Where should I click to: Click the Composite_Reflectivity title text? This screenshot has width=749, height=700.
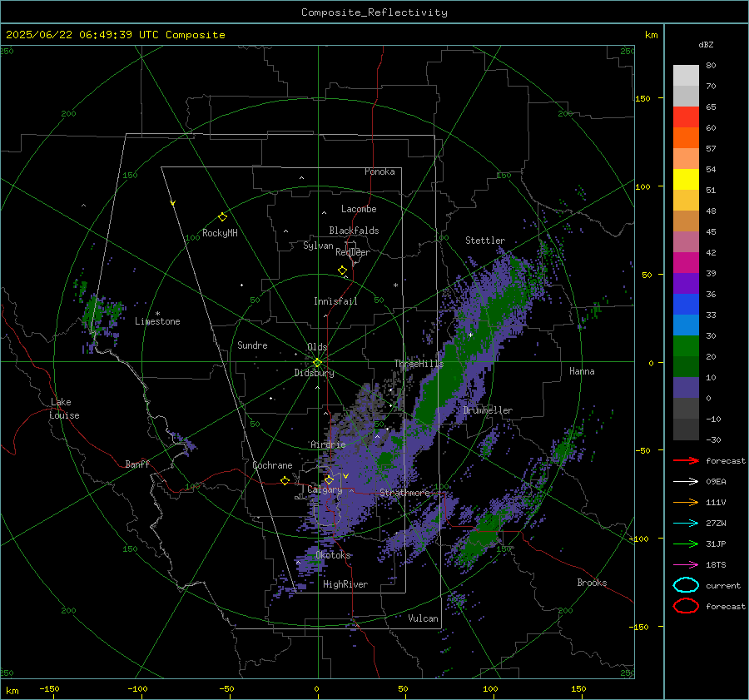(374, 12)
